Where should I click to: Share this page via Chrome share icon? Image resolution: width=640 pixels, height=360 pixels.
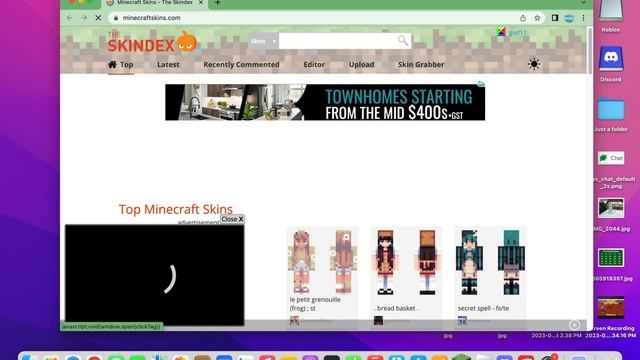(523, 18)
